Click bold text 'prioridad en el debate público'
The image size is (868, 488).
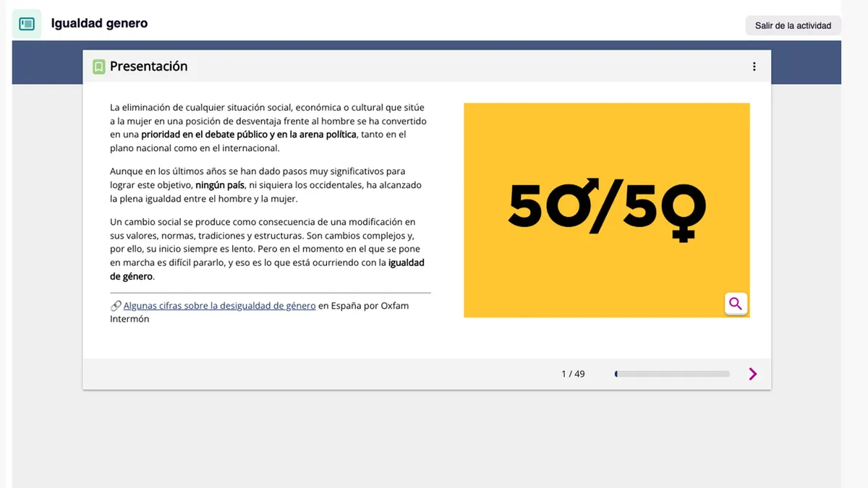(204, 134)
